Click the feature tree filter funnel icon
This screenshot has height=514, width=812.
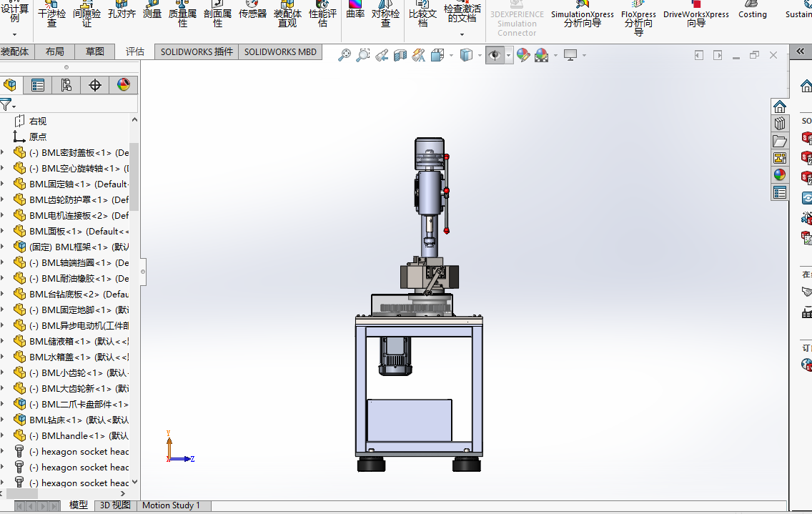click(5, 105)
